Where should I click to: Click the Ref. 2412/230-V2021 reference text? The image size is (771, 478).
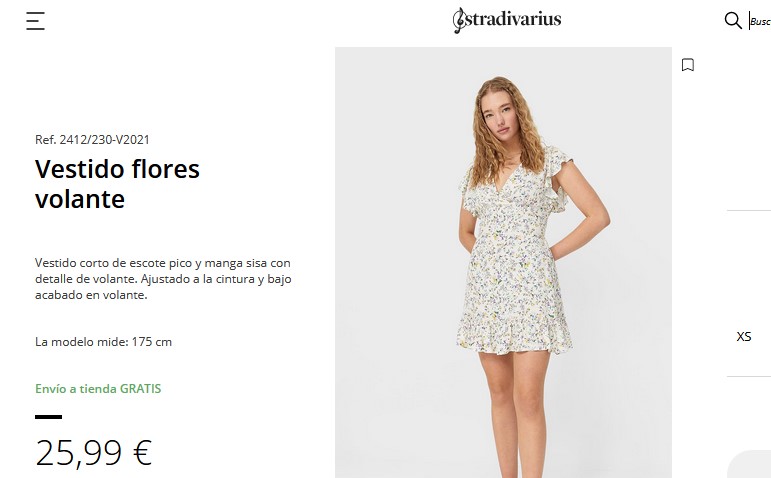(92, 140)
